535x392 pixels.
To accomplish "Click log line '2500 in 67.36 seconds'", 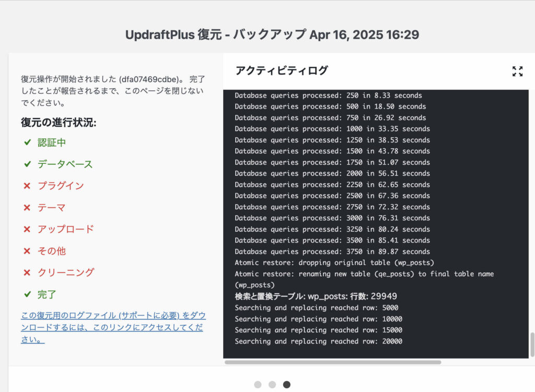I will tap(332, 196).
